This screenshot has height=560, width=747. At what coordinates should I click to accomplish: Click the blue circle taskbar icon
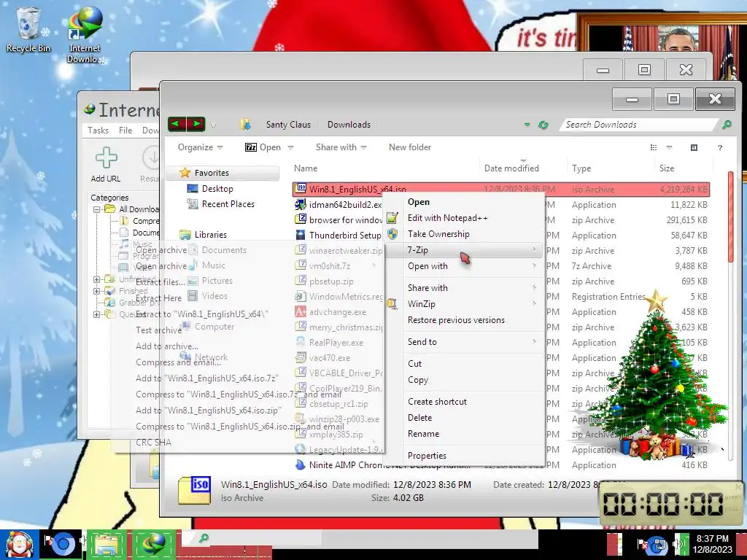click(63, 544)
